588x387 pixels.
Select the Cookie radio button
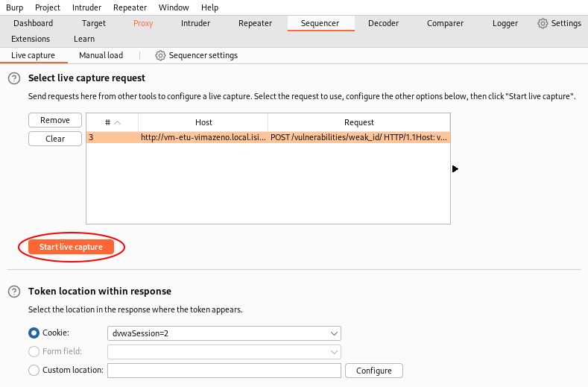pos(34,333)
